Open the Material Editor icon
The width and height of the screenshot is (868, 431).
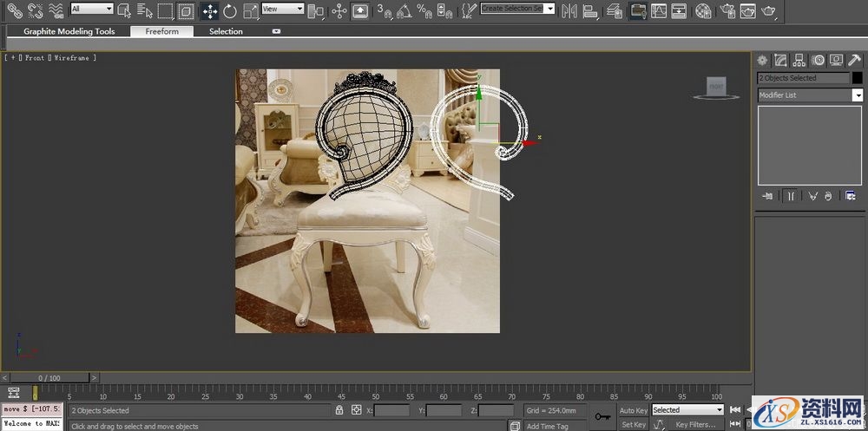[704, 11]
